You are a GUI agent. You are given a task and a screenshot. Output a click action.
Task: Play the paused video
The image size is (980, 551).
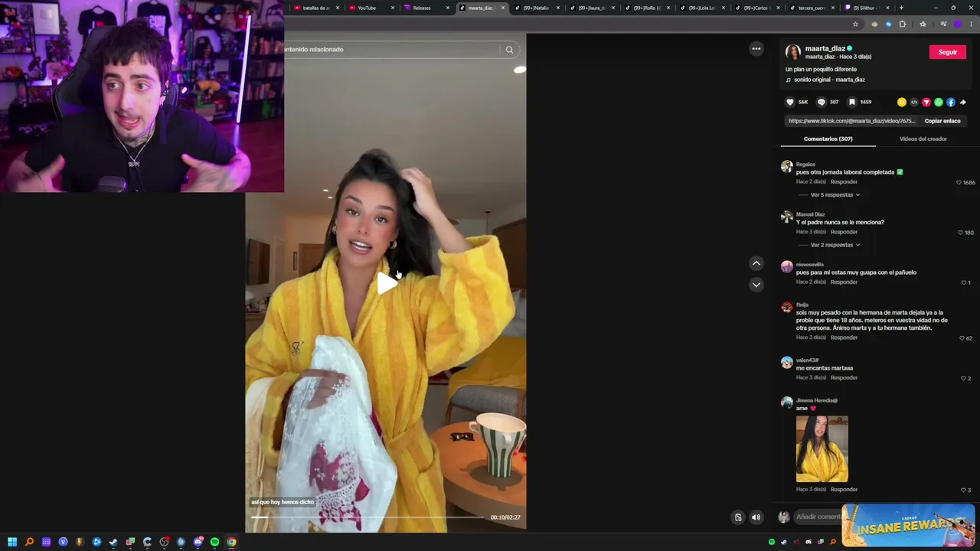[x=387, y=283]
